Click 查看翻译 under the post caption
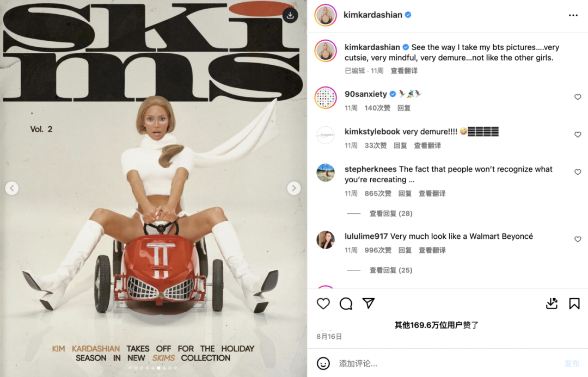Screen dimensions: 588x377 pyautogui.click(x=404, y=71)
